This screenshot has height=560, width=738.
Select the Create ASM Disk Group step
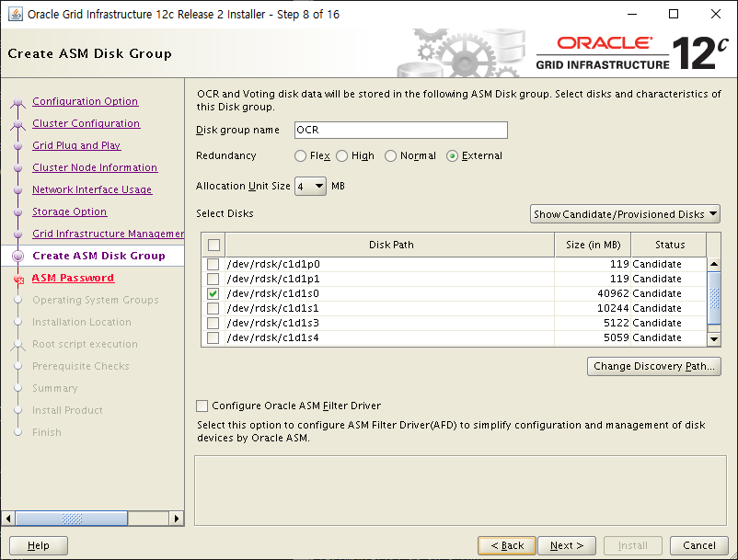tap(98, 256)
